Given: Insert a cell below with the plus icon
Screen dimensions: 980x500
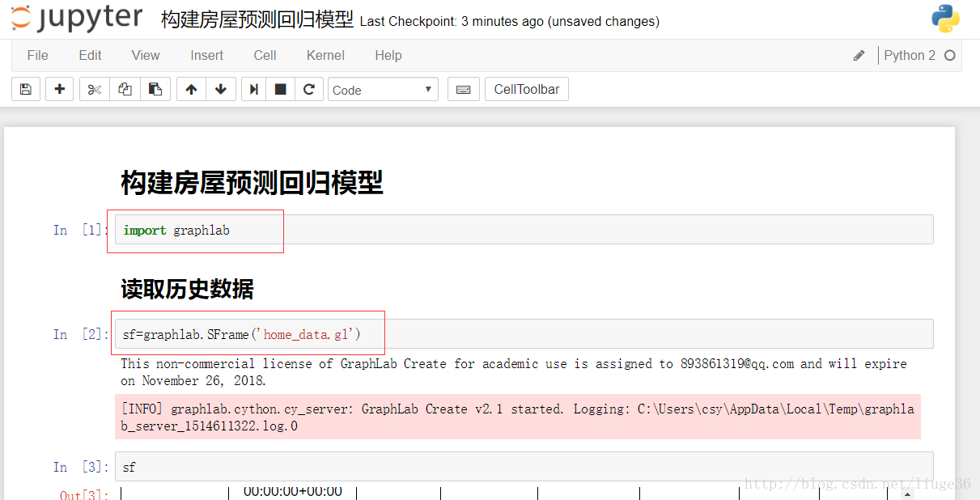Looking at the screenshot, I should pyautogui.click(x=60, y=89).
